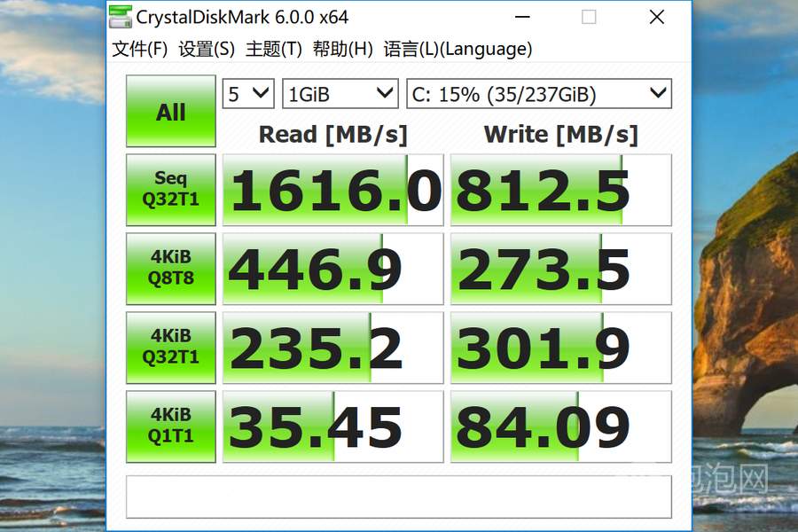Screen dimensions: 798x532
Task: Click the CrystalDiskMark title bar app icon
Action: coord(121,17)
